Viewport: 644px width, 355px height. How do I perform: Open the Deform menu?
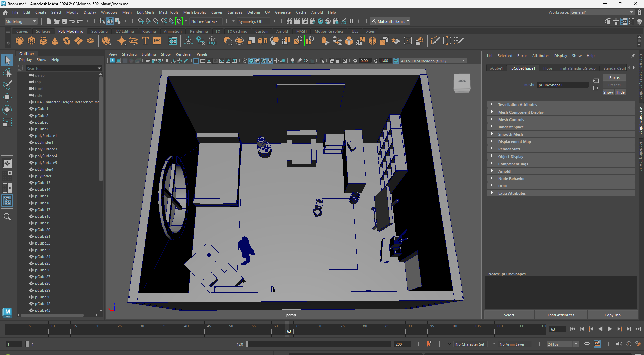point(254,12)
